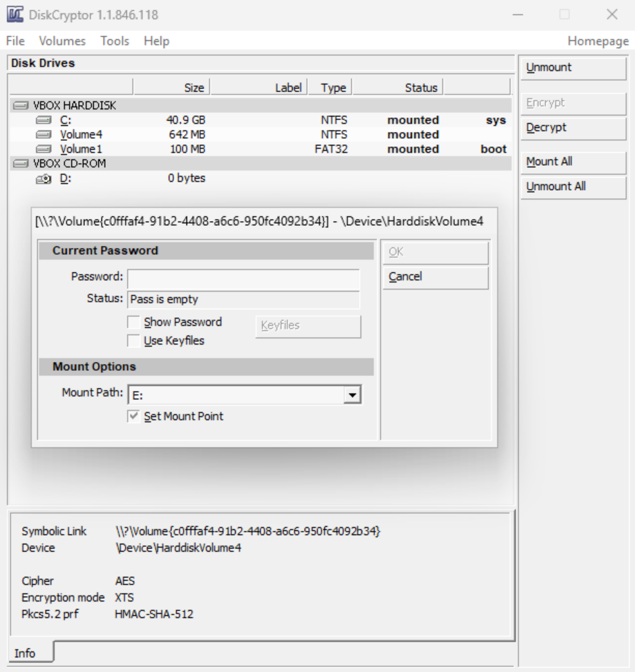This screenshot has height=672, width=635.
Task: Click the 'boot' flag on Volume1 row
Action: pyautogui.click(x=493, y=149)
